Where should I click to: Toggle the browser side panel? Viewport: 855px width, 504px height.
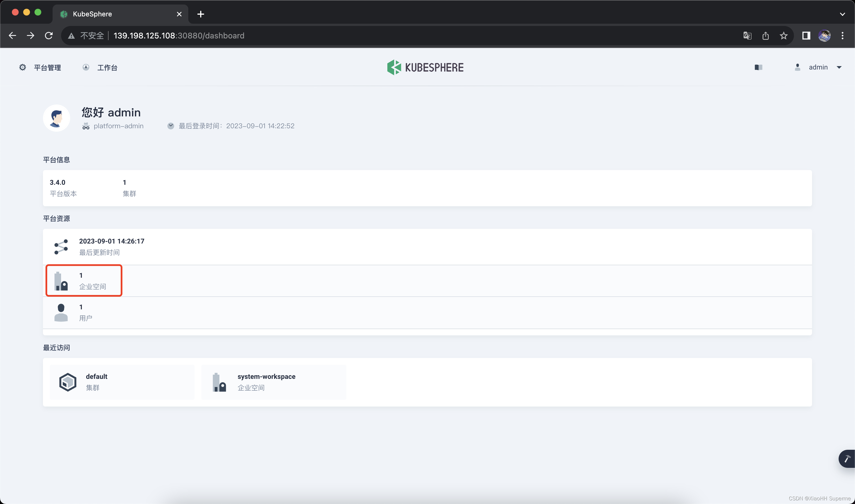coord(806,36)
